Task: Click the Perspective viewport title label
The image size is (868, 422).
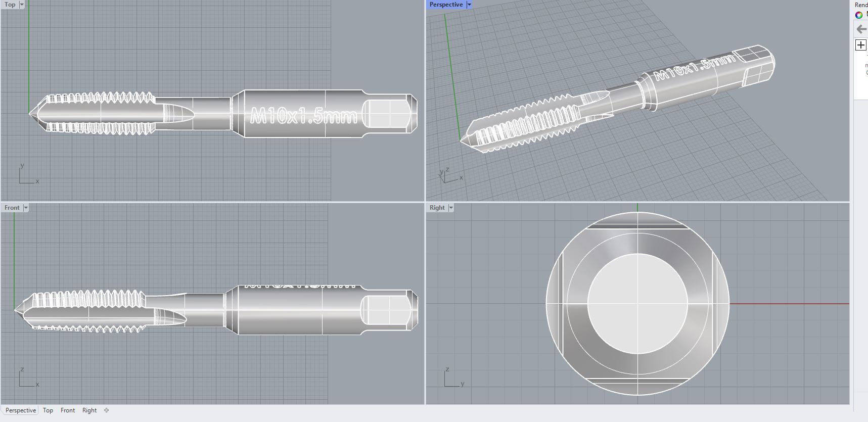Action: 446,5
